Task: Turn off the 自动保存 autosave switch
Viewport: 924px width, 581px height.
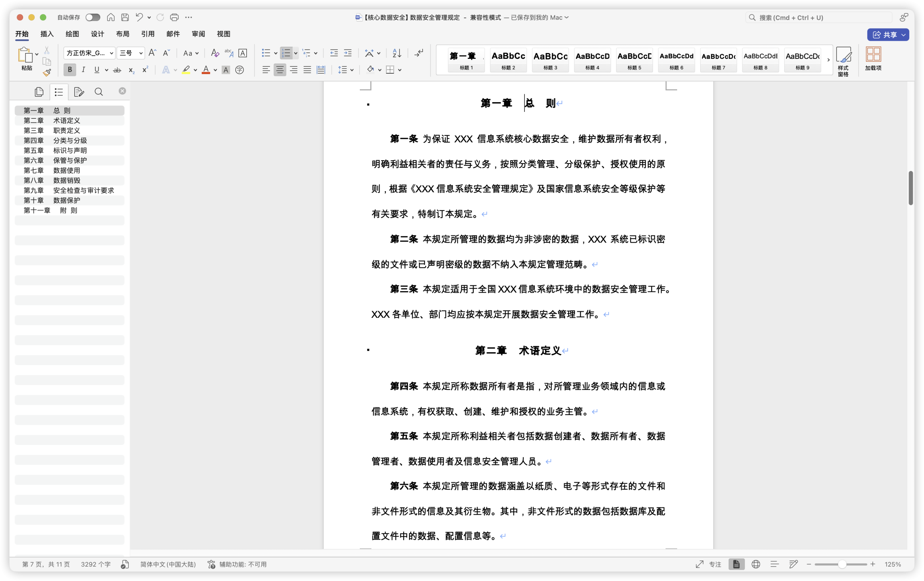Action: point(92,17)
